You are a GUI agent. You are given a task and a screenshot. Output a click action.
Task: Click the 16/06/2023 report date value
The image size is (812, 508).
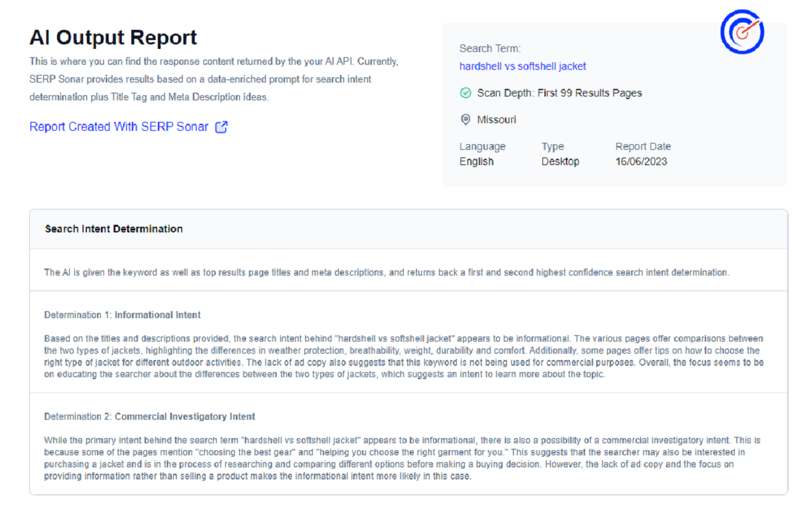(x=641, y=162)
